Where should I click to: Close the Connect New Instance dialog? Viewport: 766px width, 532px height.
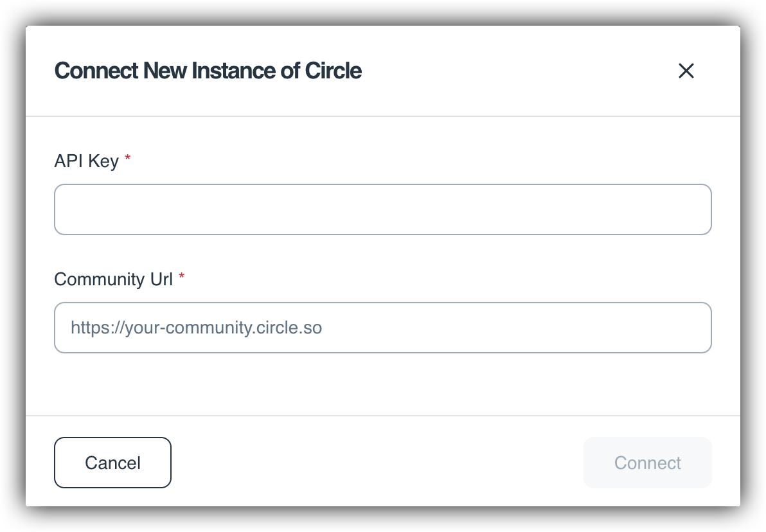(686, 71)
